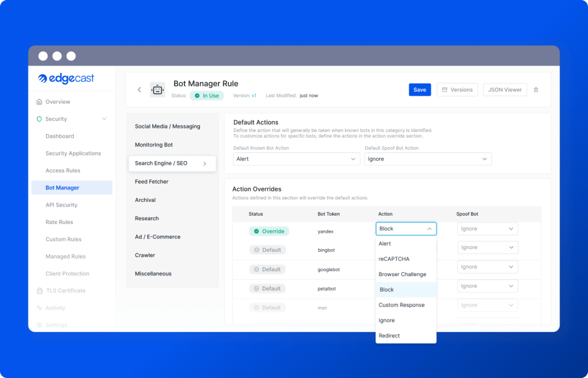Click the Save button
The image size is (588, 378).
[x=420, y=89]
